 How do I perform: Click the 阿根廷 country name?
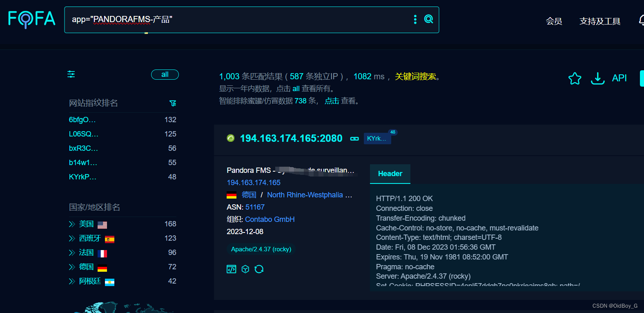(x=90, y=281)
